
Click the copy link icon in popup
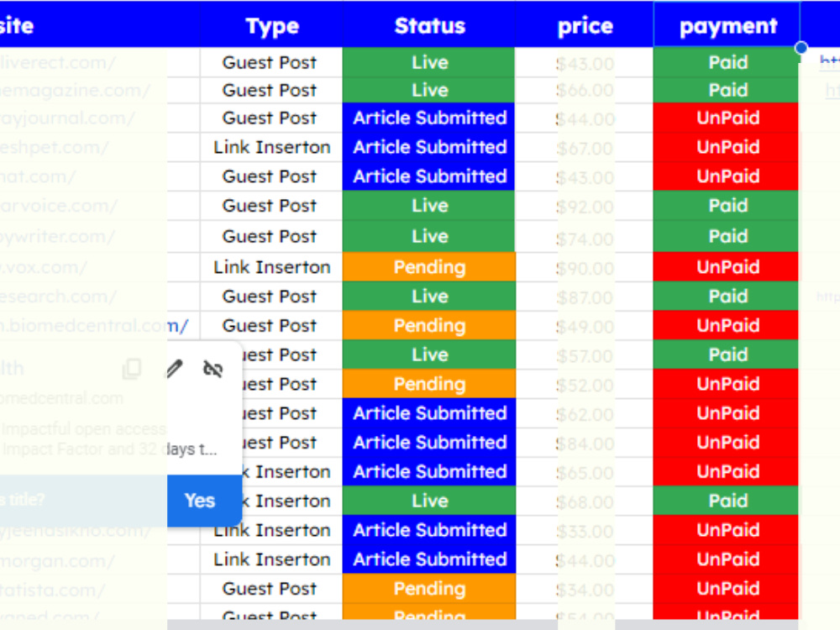point(132,369)
